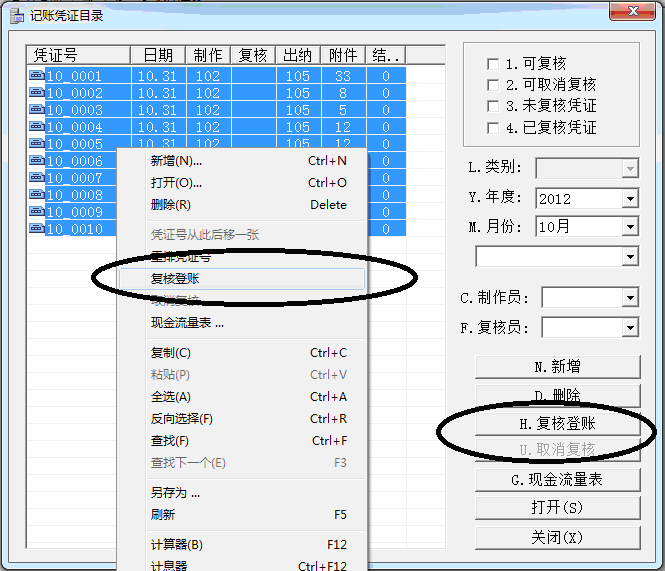Viewport: 665px width, 571px height.
Task: Click the voucher icon beside 10_0007
Action: (x=37, y=178)
